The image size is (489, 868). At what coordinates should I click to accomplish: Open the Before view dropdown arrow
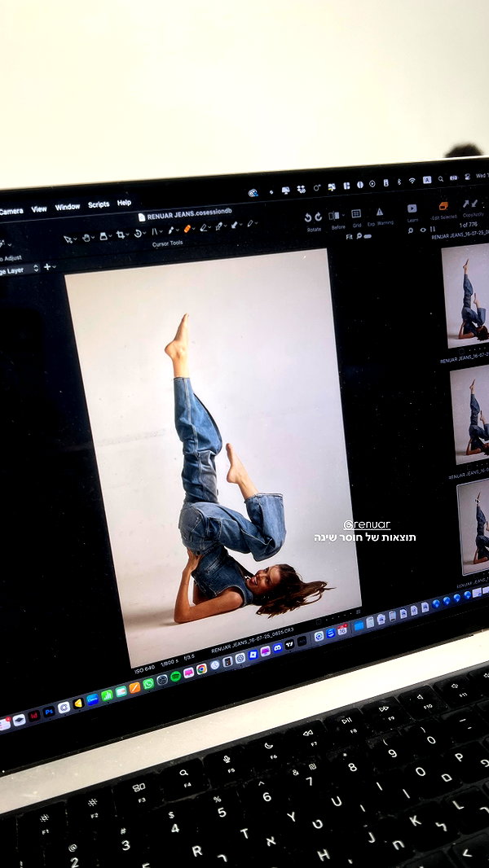(x=343, y=215)
